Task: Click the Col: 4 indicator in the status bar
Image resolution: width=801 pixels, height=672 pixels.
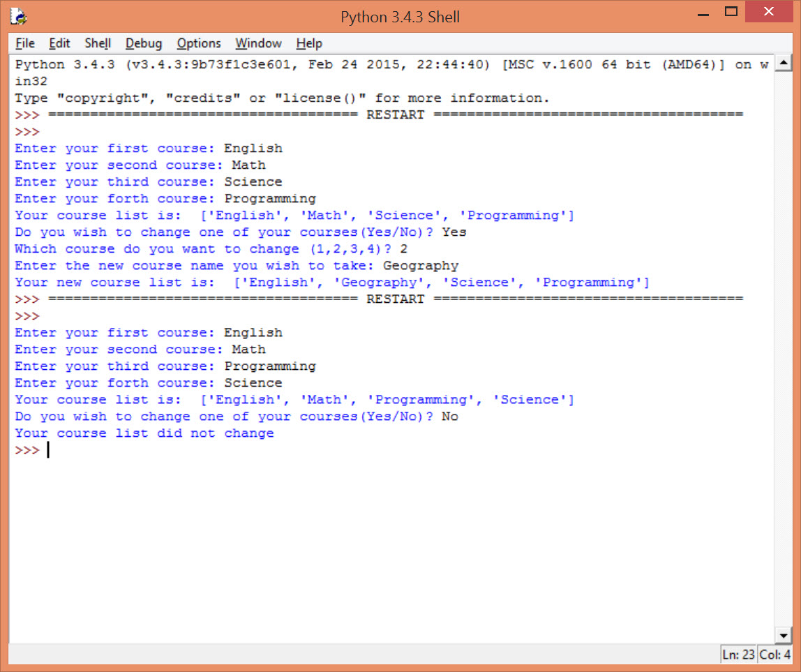Action: 774,655
